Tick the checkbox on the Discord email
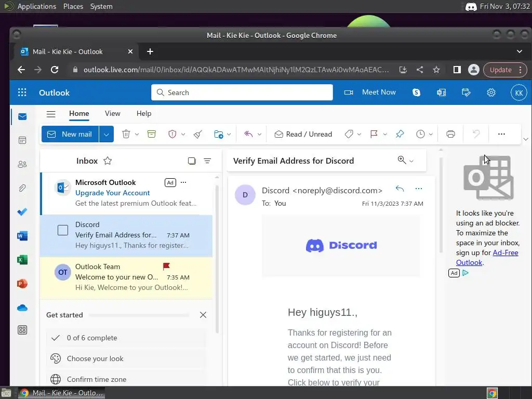This screenshot has width=532, height=399. pos(63,230)
